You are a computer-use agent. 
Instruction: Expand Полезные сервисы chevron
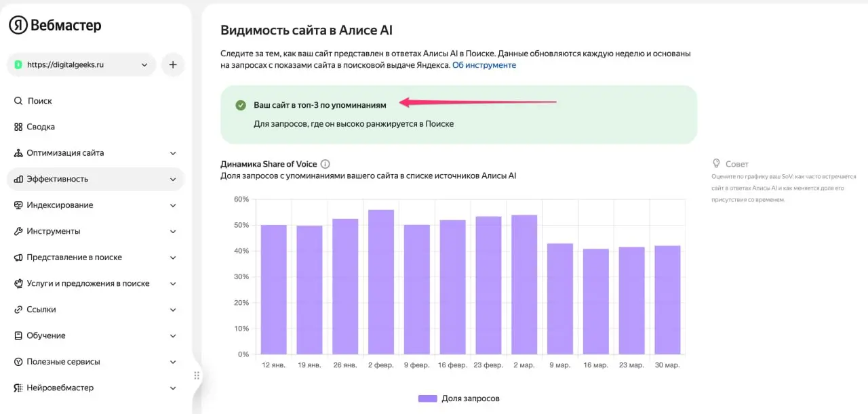click(173, 362)
